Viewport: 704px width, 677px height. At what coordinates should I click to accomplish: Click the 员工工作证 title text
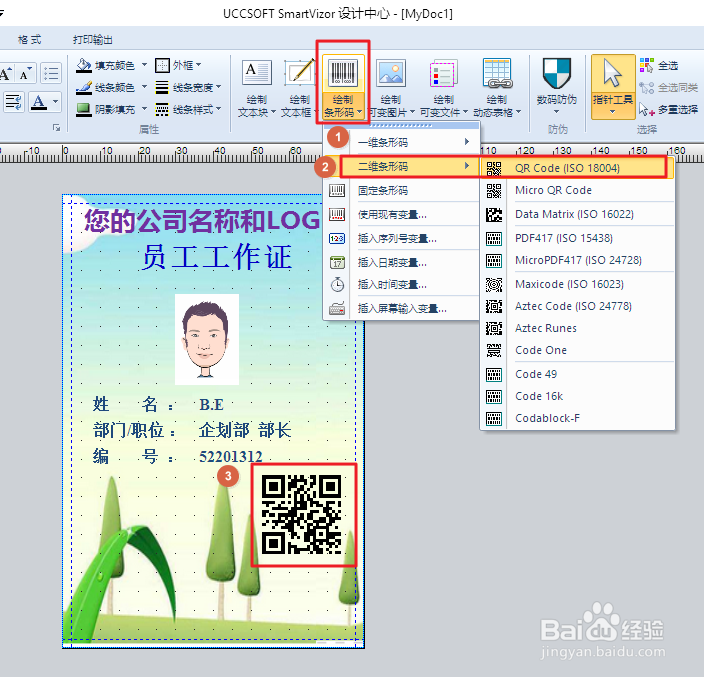tap(217, 257)
